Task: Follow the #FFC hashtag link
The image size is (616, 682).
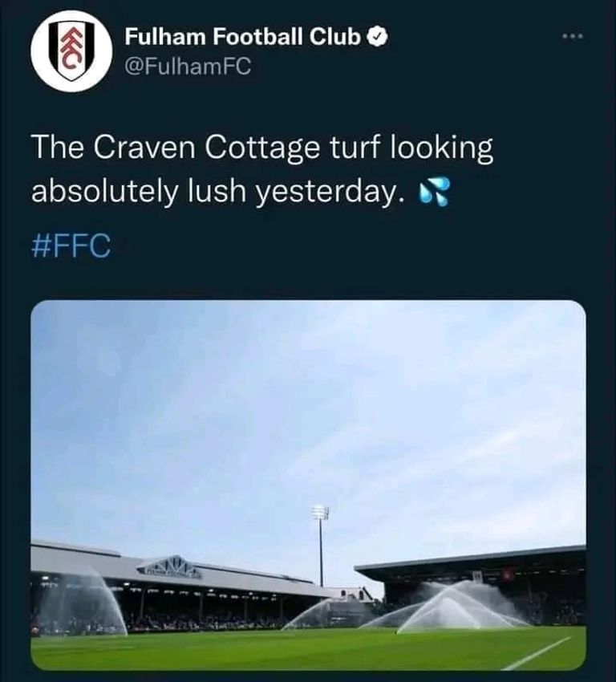Action: (71, 246)
